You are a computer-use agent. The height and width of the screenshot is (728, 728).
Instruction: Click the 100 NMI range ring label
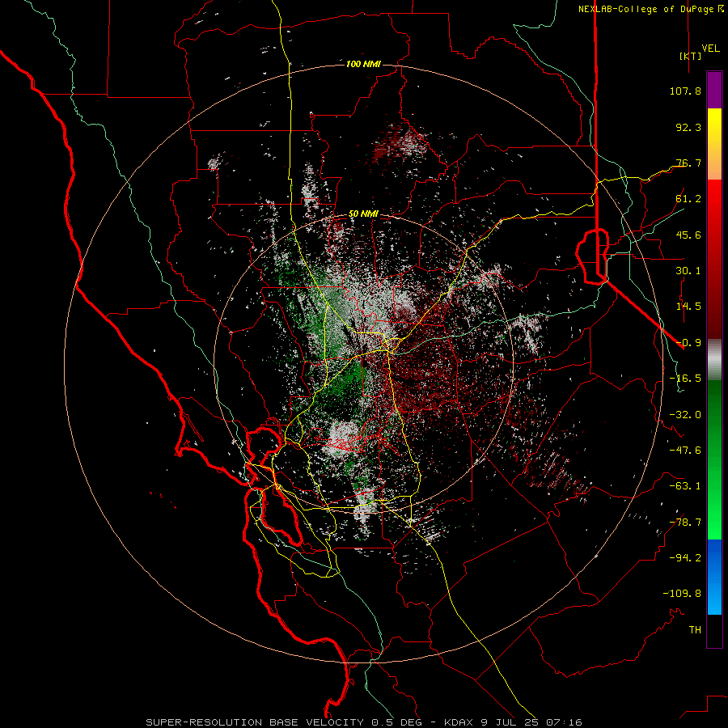[x=363, y=64]
